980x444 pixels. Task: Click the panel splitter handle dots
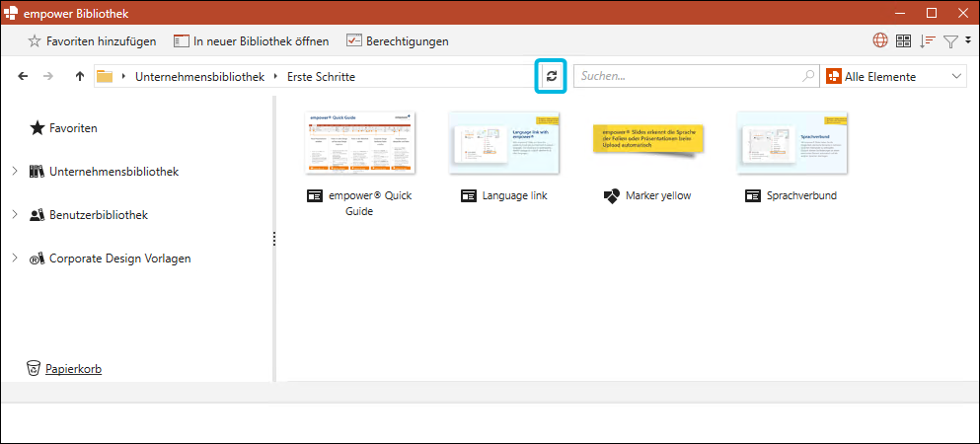point(274,239)
